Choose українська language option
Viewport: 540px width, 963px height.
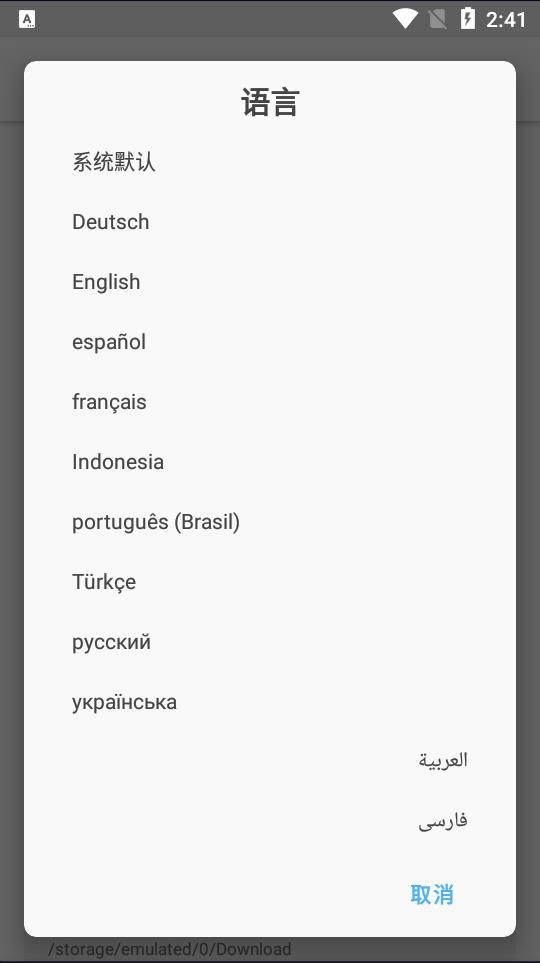pos(270,702)
